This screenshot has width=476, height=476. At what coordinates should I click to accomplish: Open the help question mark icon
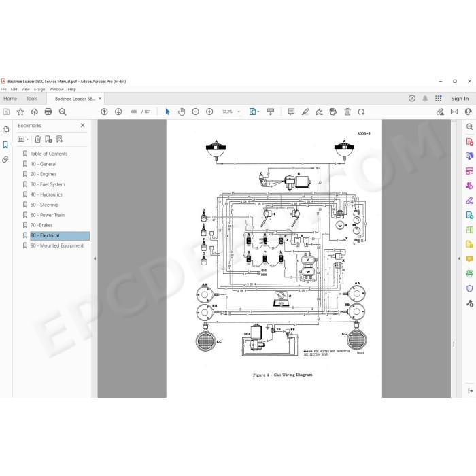(x=411, y=99)
